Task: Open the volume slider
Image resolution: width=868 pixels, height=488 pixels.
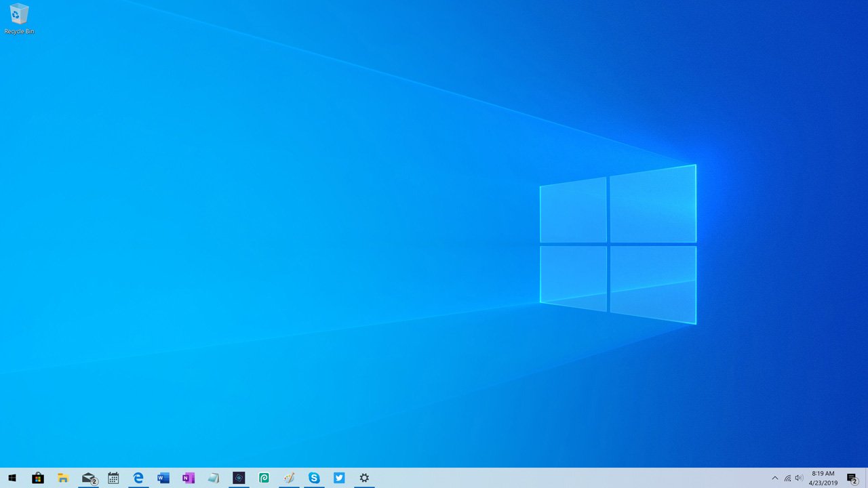Action: (798, 478)
